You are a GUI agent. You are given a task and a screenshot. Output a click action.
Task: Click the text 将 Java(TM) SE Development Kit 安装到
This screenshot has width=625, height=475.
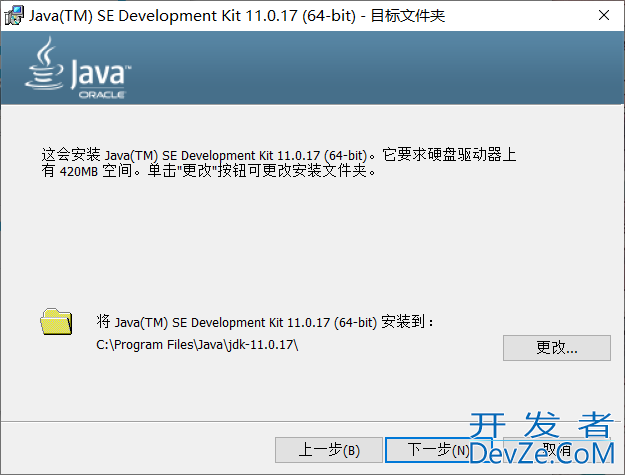[x=264, y=322]
